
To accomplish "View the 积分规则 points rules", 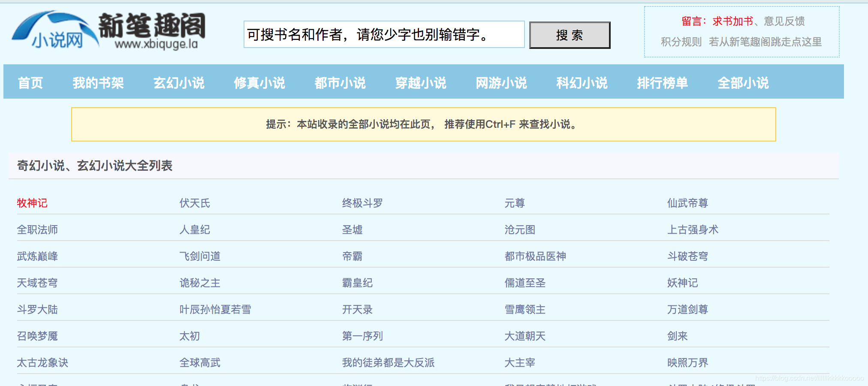I will click(681, 42).
